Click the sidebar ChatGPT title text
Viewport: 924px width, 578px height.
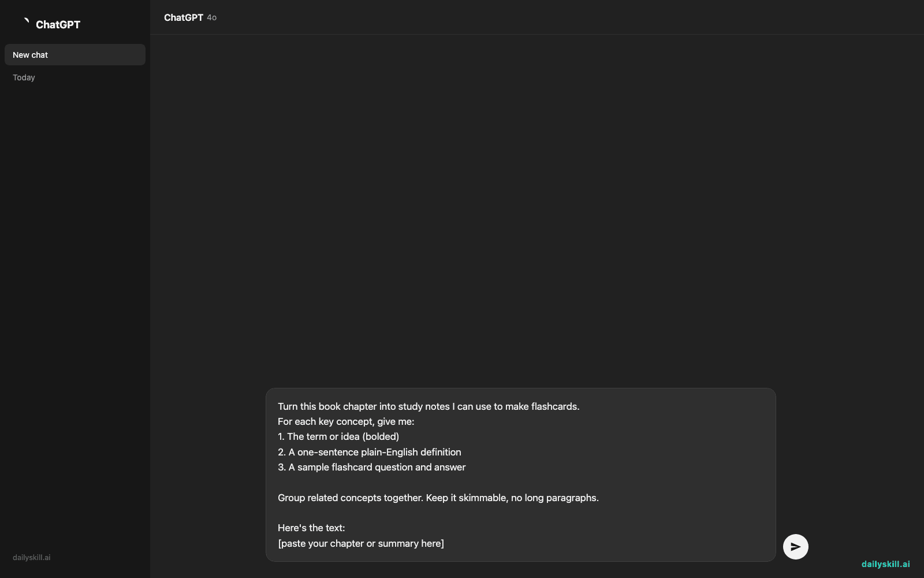(x=58, y=24)
